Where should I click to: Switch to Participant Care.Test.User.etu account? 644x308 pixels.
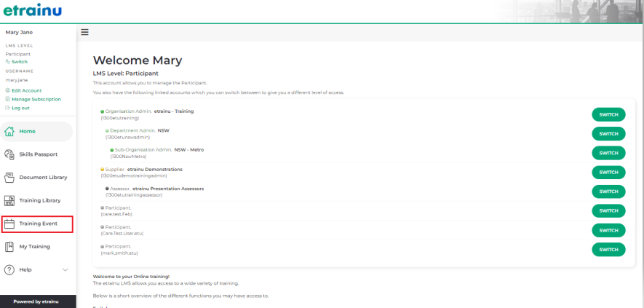[x=608, y=230]
